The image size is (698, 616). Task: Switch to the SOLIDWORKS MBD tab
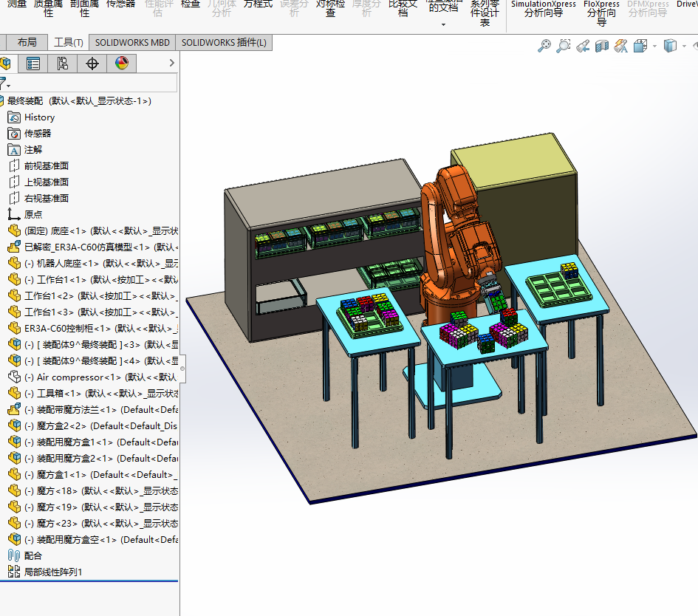(x=132, y=43)
